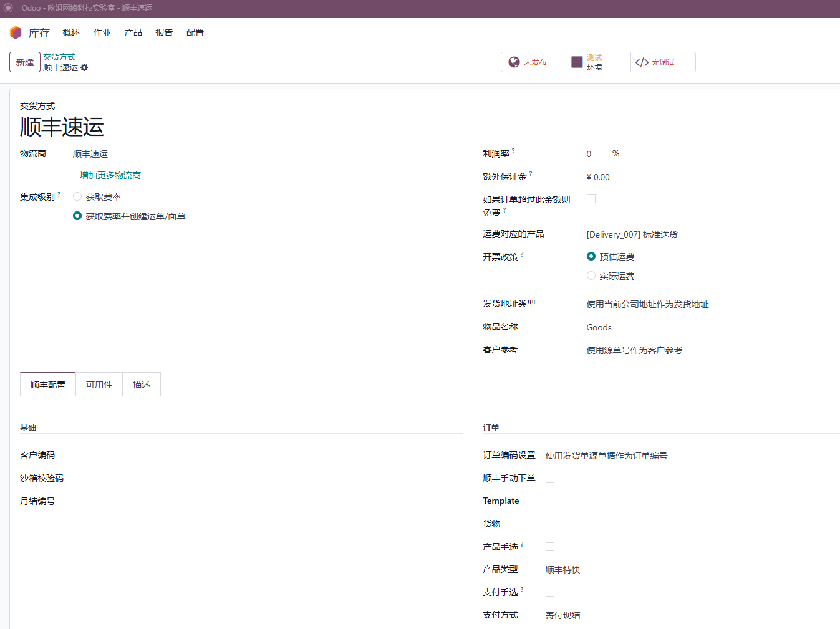The height and width of the screenshot is (629, 840).
Task: Open the help tooltip next to 开票政策
Action: point(522,254)
